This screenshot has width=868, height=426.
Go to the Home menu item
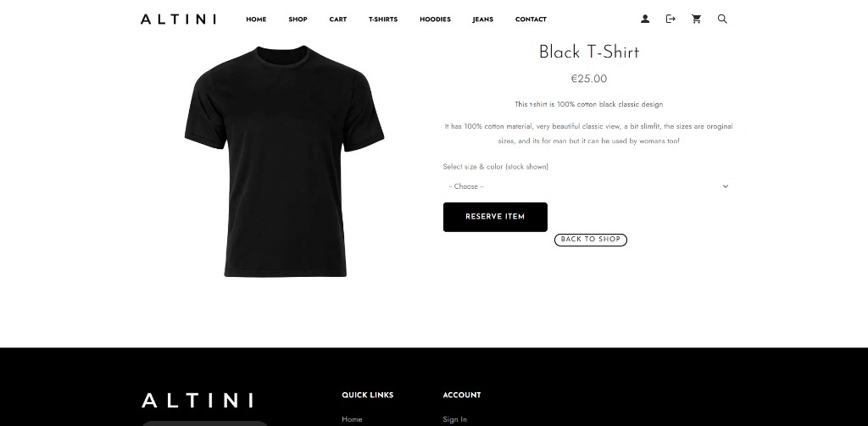[256, 19]
